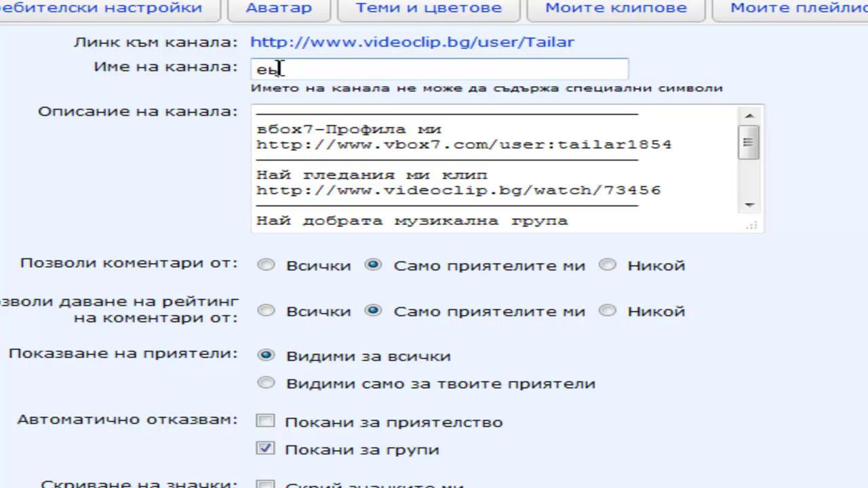The width and height of the screenshot is (868, 488).
Task: Select Само приятелите ми for allowing comments
Action: (373, 265)
